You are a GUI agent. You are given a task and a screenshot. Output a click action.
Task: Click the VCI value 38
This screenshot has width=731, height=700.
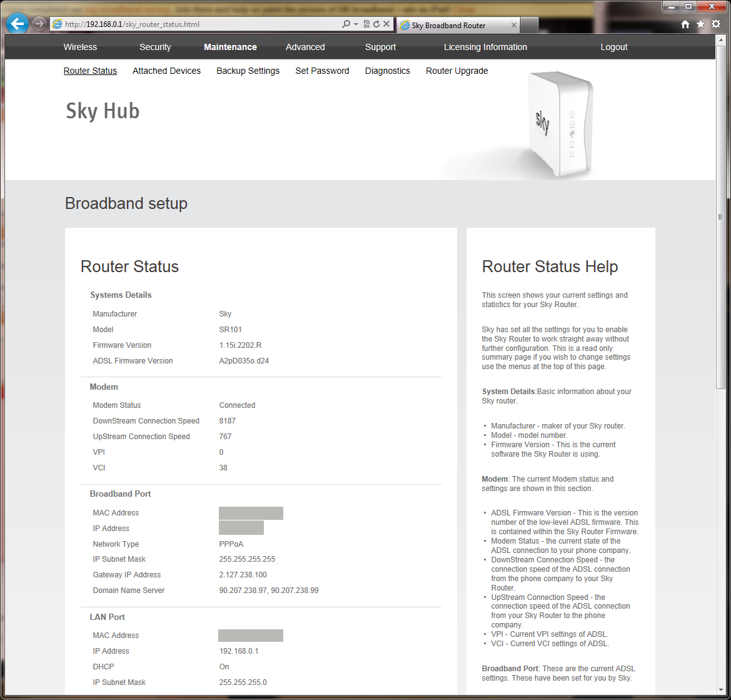click(x=223, y=468)
